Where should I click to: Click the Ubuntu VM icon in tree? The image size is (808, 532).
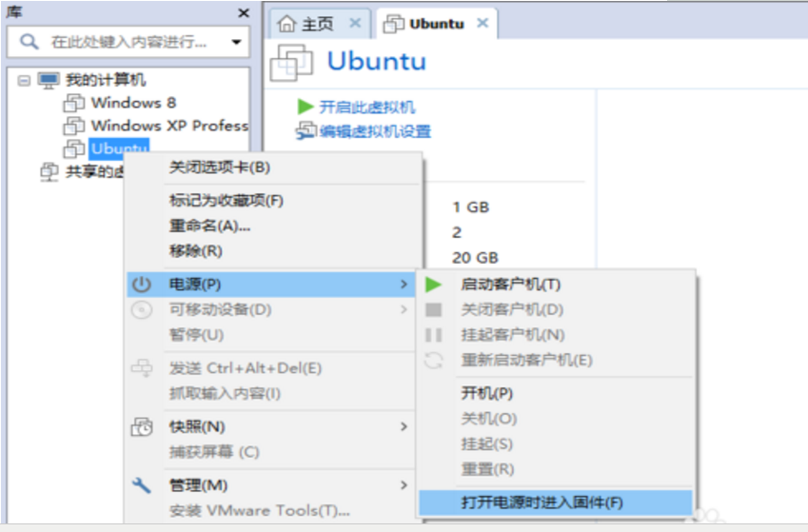[74, 148]
